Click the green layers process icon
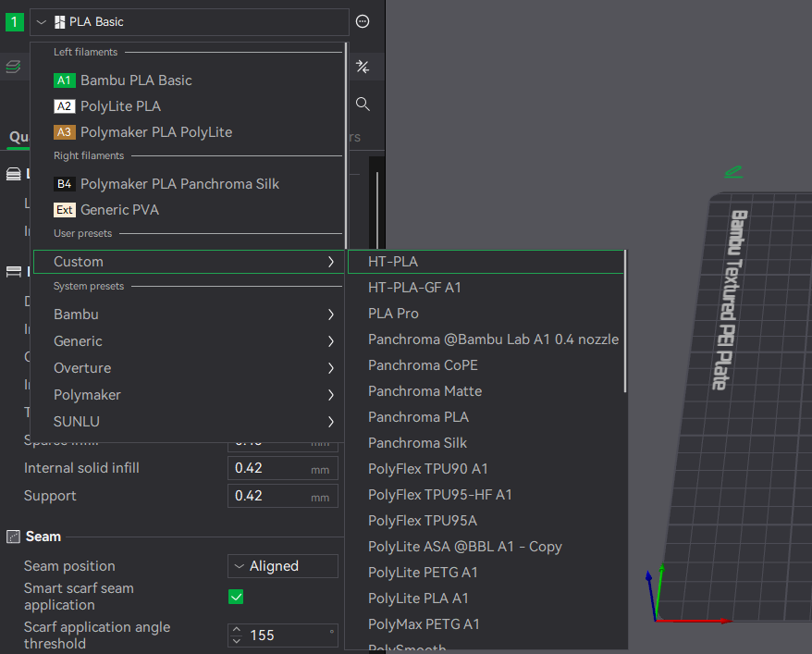Screen dimensions: 812x654 [x=13, y=67]
